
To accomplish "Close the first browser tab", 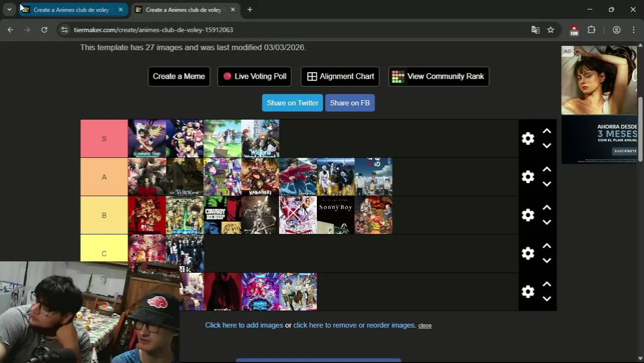I will pyautogui.click(x=120, y=10).
